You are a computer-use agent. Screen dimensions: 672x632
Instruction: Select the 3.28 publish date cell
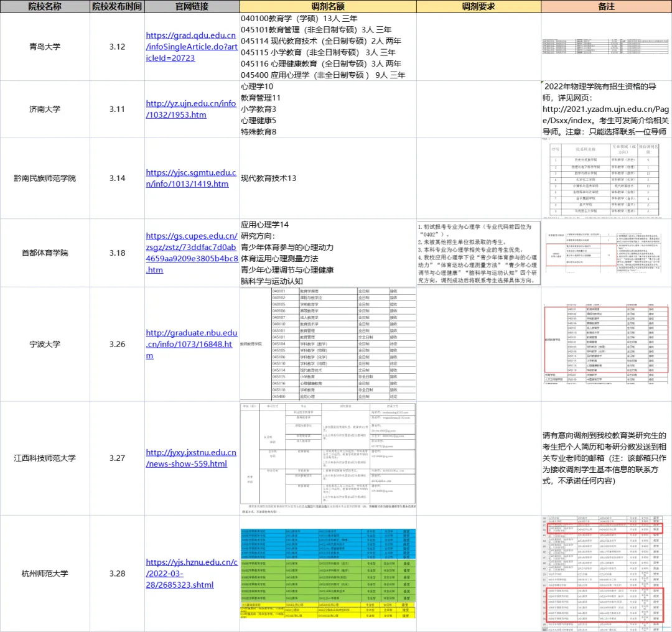tap(117, 574)
